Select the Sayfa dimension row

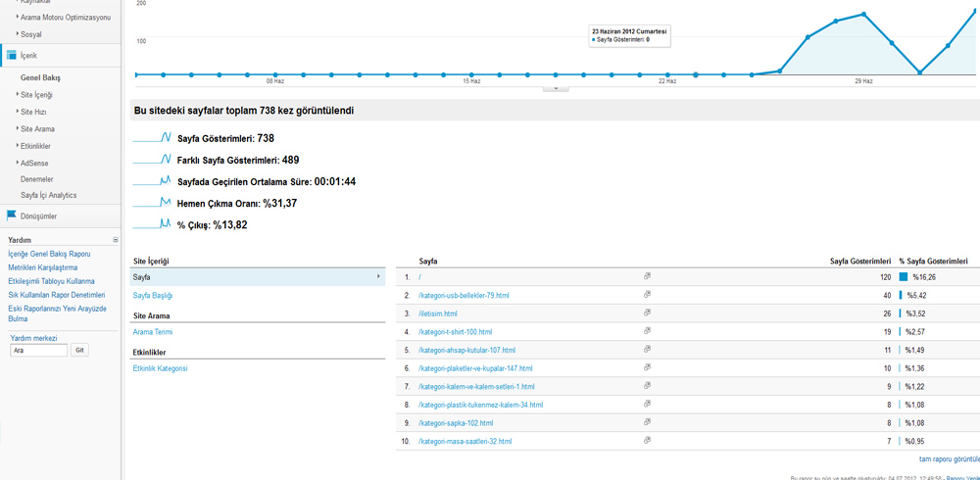coord(258,276)
